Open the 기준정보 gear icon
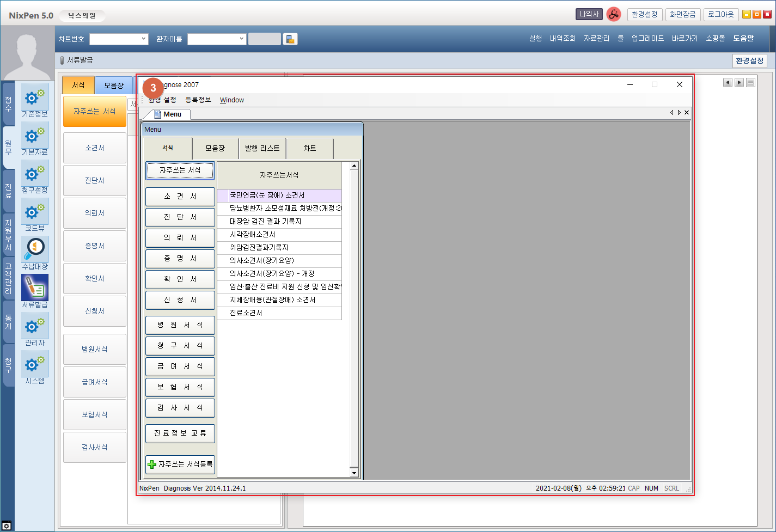The image size is (776, 532). pos(35,98)
